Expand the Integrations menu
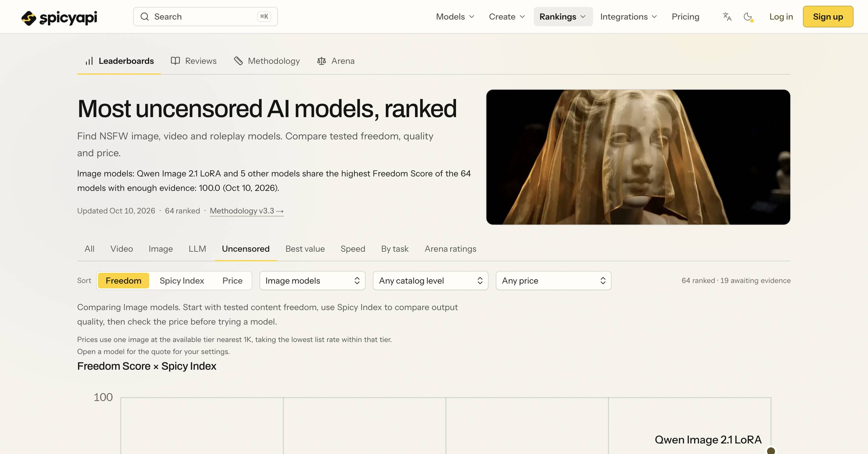 [628, 17]
